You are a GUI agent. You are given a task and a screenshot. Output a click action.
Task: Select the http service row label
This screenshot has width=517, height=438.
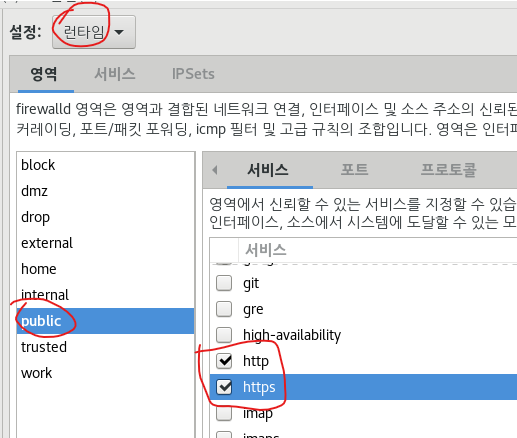point(256,361)
